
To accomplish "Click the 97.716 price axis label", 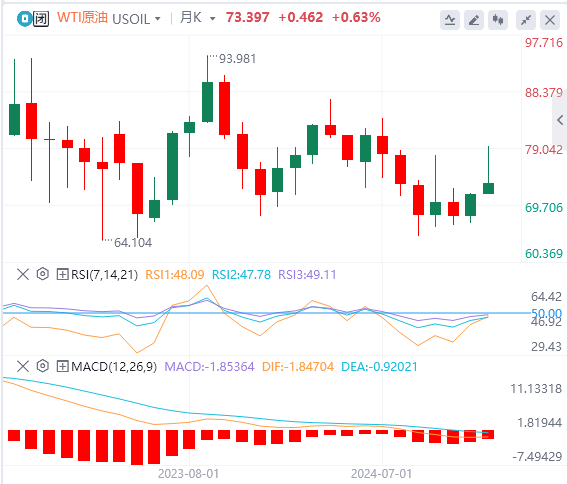I will click(x=544, y=43).
